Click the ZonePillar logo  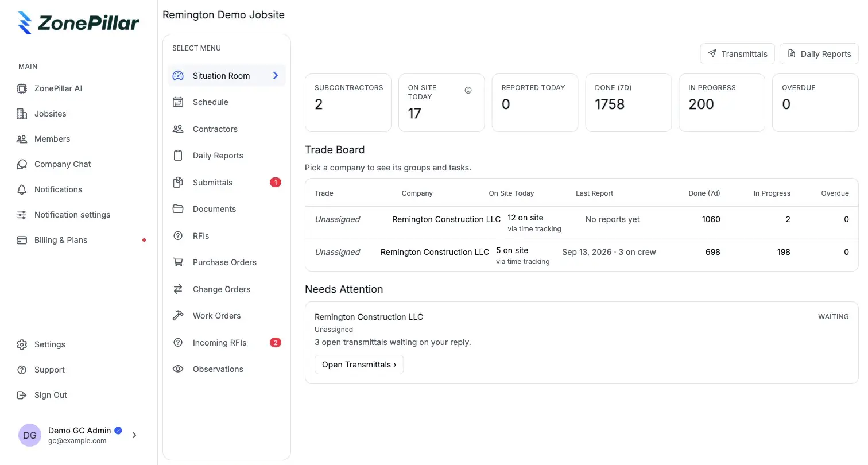pyautogui.click(x=79, y=23)
